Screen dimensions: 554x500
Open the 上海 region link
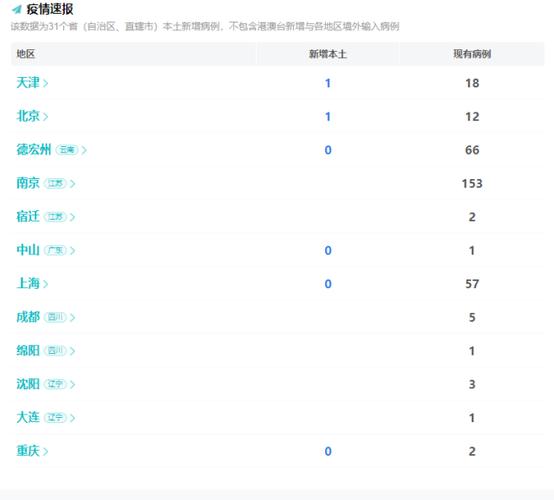click(x=28, y=284)
